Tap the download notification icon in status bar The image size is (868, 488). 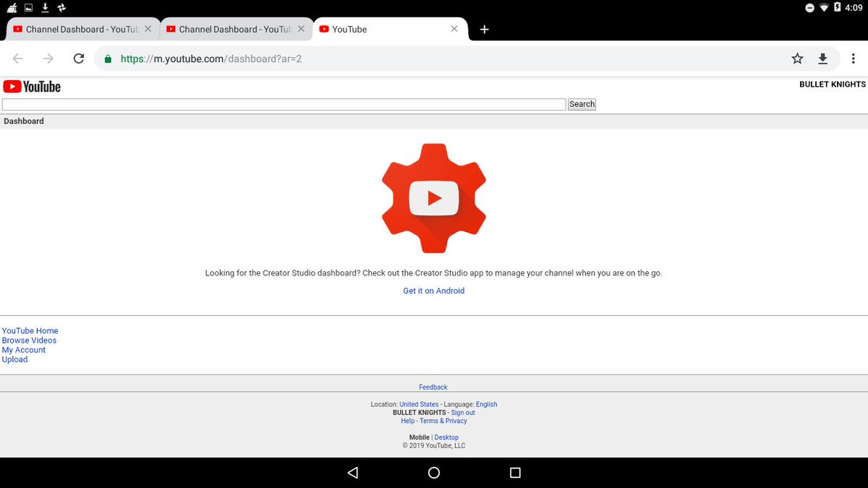pos(45,7)
